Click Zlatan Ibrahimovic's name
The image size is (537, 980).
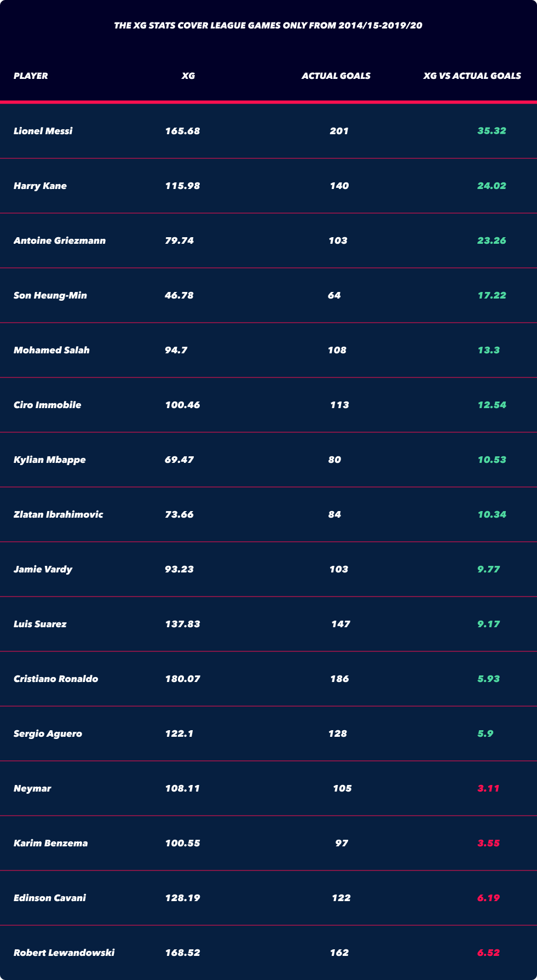pos(58,514)
